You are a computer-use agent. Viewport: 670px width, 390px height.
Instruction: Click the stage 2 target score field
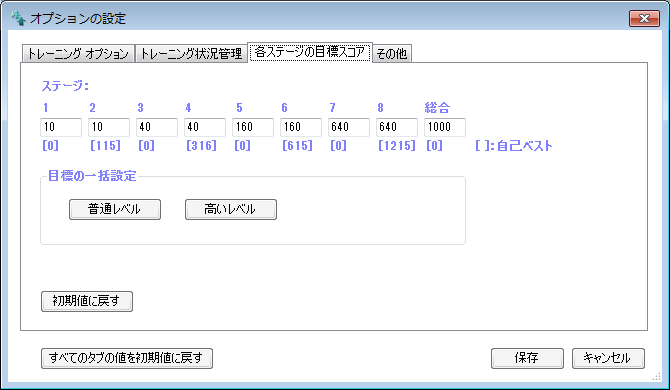click(109, 127)
